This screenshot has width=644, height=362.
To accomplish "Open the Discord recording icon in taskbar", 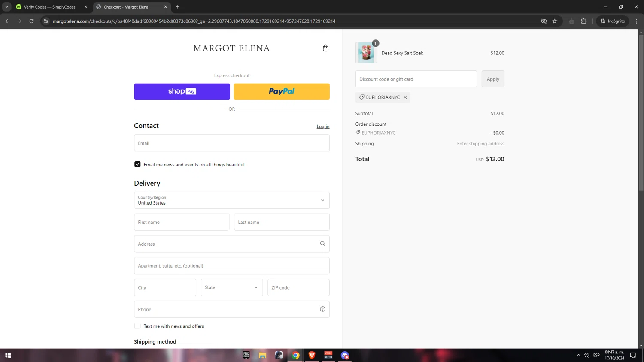I will pyautogui.click(x=345, y=355).
